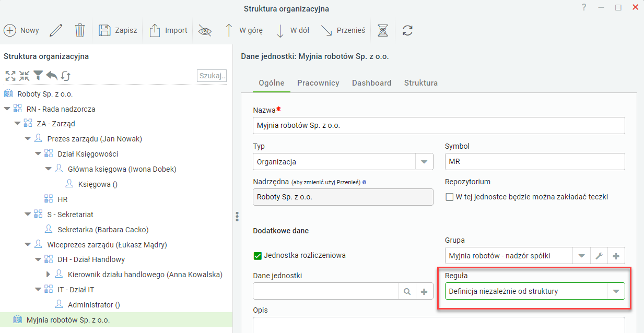The image size is (644, 333).
Task: Collapse the ZA - Zarząd node
Action: click(17, 124)
